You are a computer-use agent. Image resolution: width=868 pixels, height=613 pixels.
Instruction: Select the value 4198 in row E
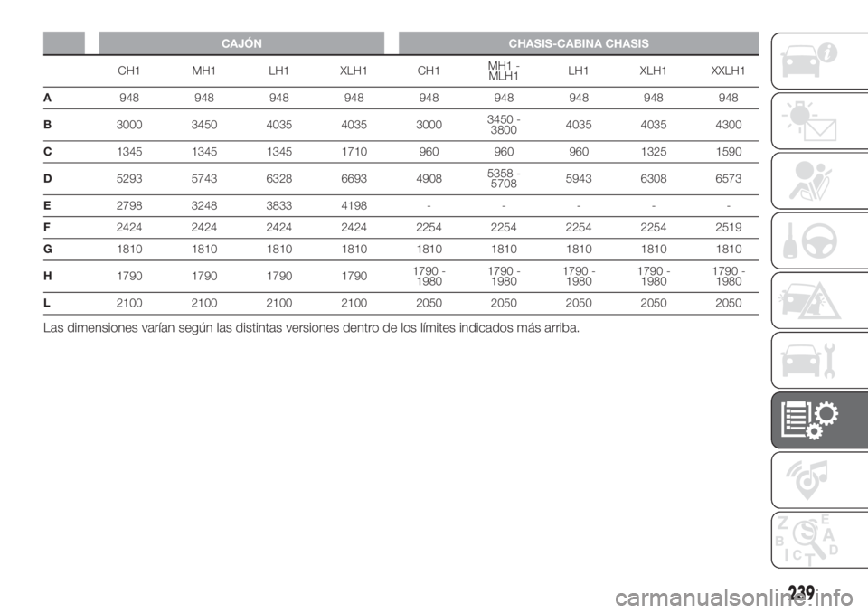coord(354,205)
